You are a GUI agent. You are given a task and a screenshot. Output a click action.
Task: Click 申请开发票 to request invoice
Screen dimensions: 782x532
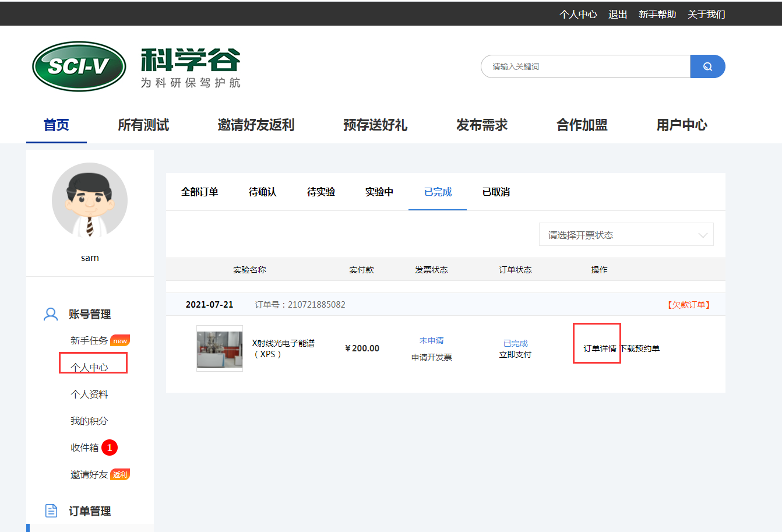coord(431,357)
